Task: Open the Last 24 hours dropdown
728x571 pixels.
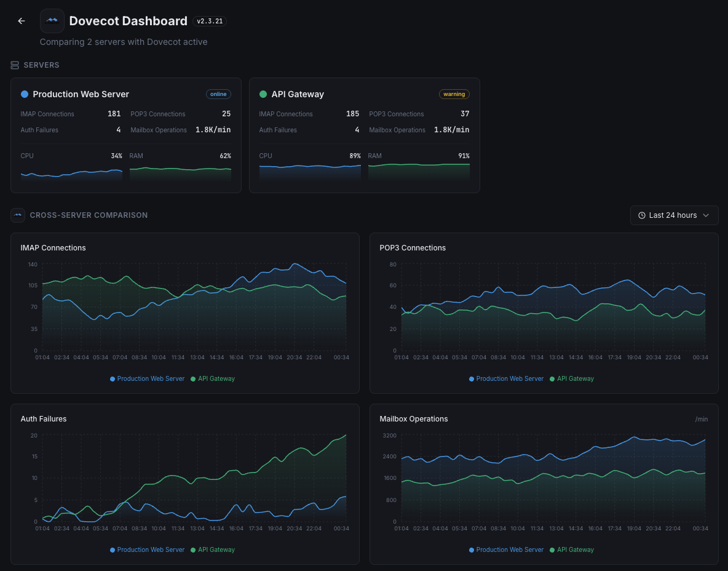Action: (x=673, y=215)
